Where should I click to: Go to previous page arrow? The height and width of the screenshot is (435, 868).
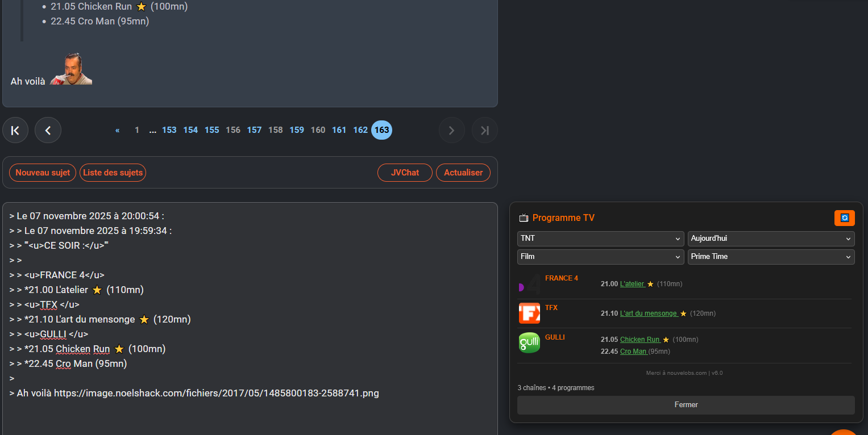[x=48, y=131]
